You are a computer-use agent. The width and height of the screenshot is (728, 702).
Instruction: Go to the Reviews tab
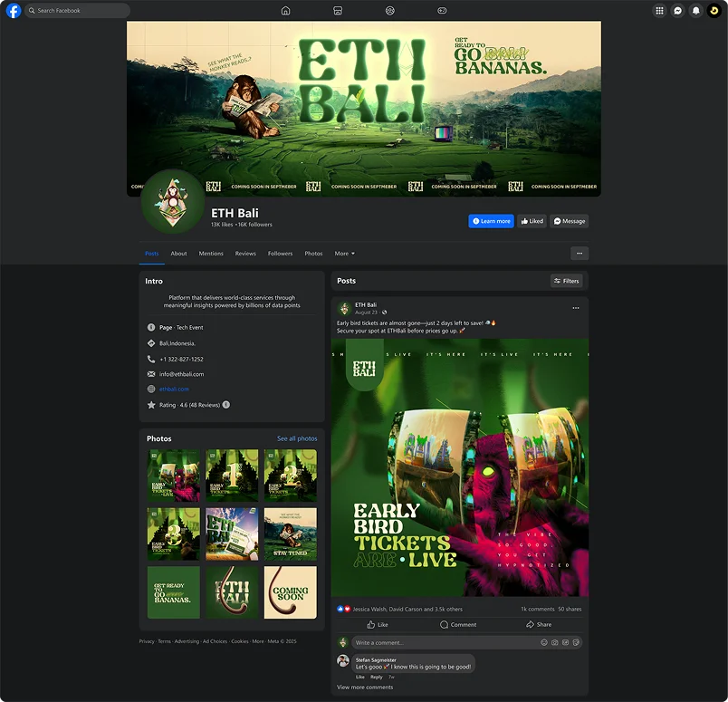245,254
